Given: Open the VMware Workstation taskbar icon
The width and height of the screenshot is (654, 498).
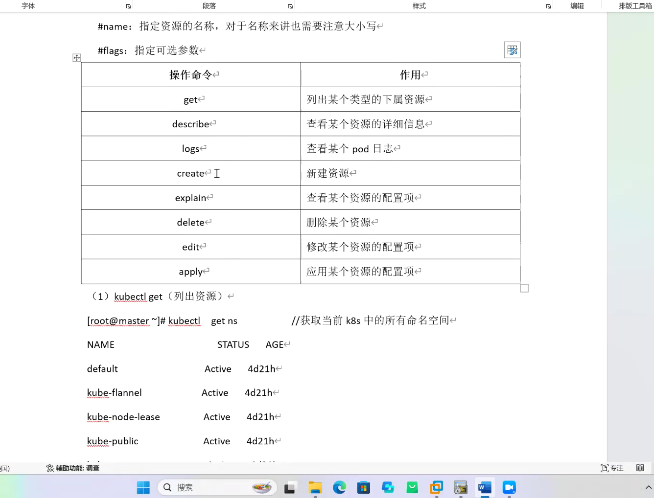Looking at the screenshot, I should 436,487.
